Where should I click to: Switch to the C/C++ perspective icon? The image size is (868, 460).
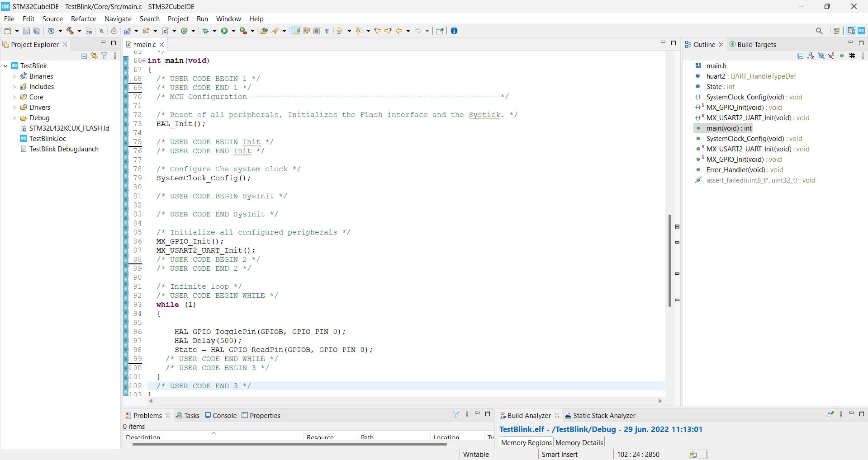[x=851, y=31]
